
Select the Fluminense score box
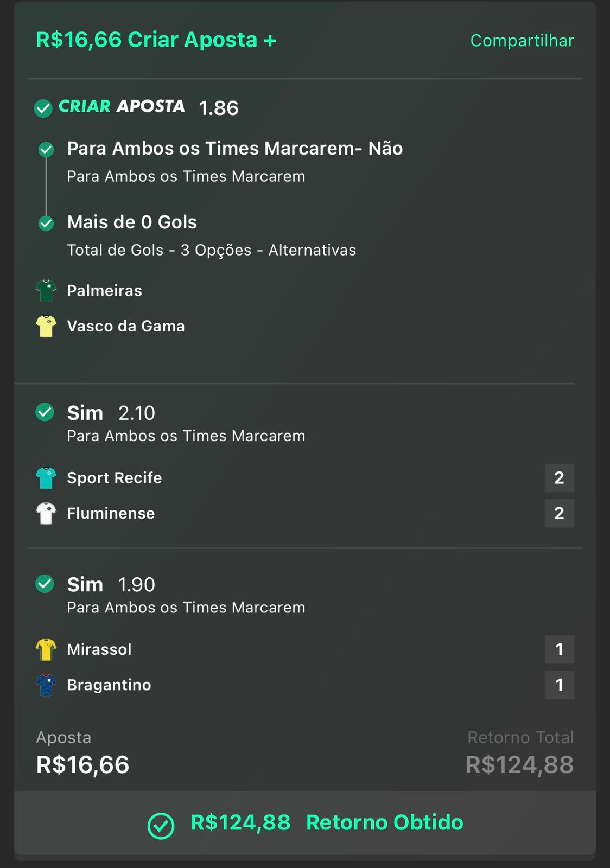pyautogui.click(x=559, y=513)
